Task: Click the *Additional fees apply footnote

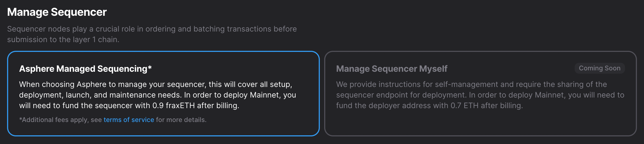Action: (113, 120)
